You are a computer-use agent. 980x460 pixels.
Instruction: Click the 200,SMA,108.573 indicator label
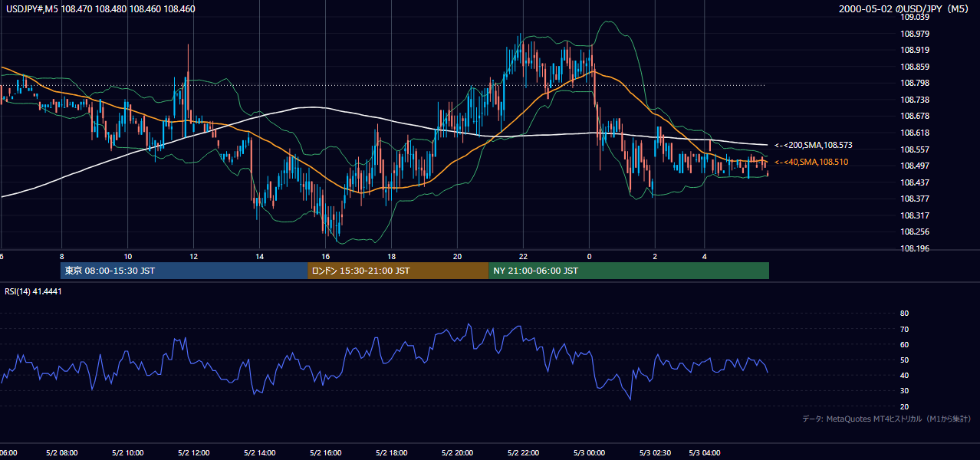tap(813, 145)
